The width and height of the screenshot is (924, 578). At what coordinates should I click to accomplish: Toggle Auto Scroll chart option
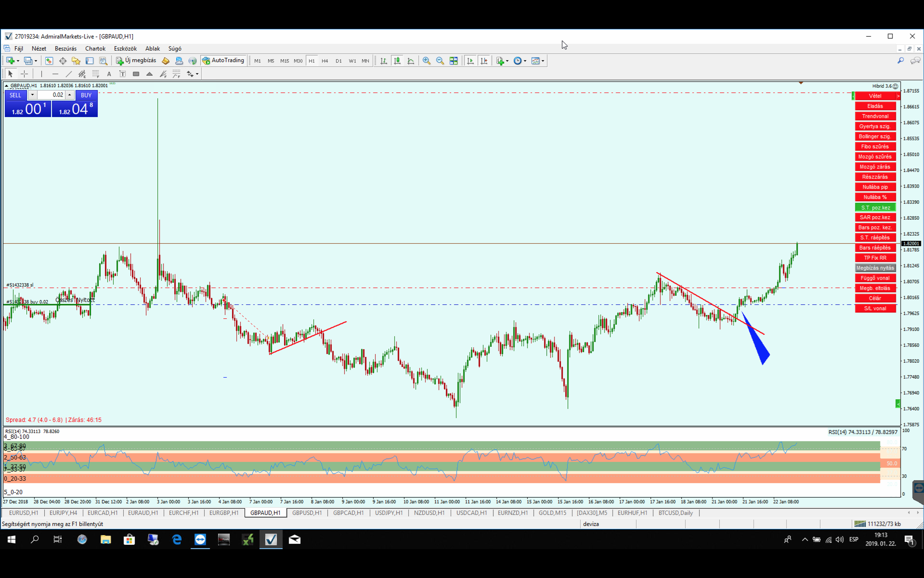tap(470, 61)
